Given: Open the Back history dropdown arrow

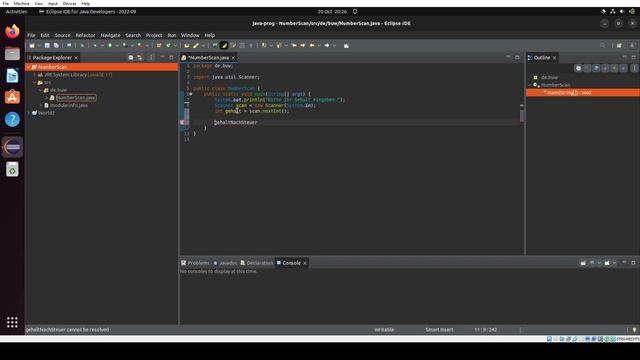Looking at the screenshot, I should [319, 46].
